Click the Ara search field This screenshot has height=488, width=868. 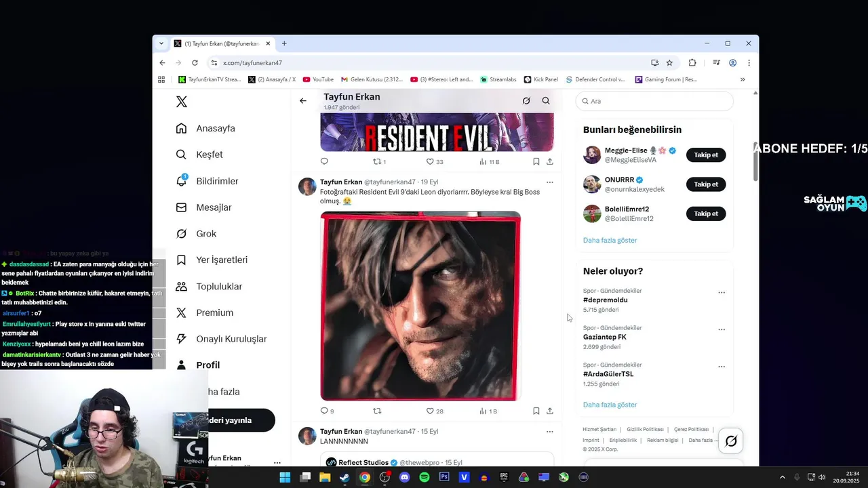(x=654, y=101)
